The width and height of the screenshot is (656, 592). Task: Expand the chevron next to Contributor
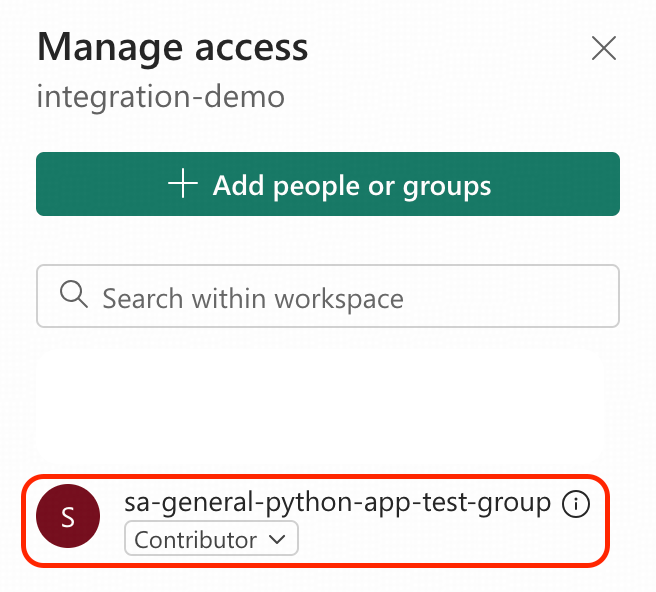tap(277, 540)
